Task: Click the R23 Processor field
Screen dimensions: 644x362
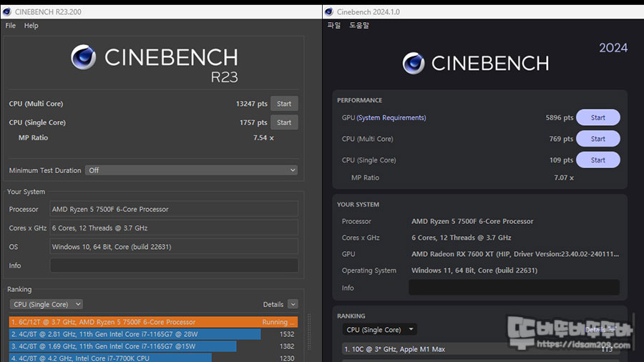Action: pos(174,210)
